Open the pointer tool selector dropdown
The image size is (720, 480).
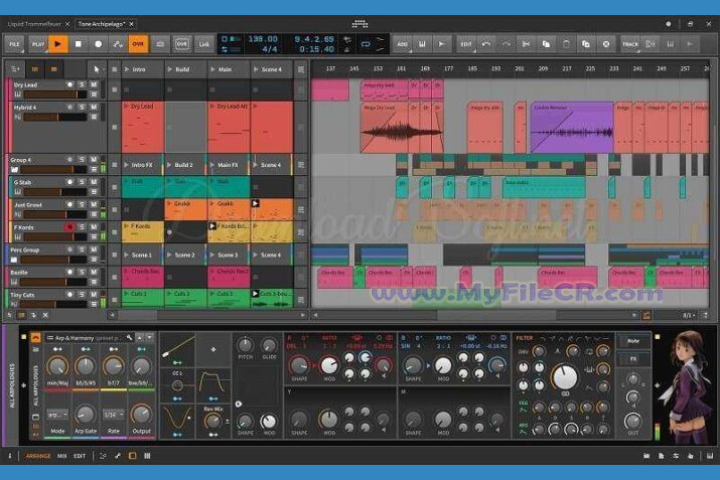coord(96,69)
